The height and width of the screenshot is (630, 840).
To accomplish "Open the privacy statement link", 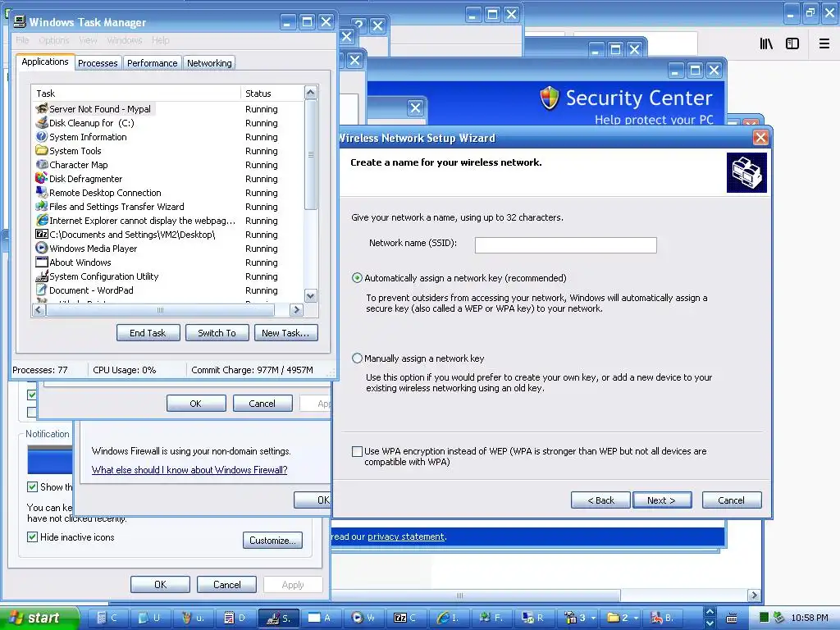I will pyautogui.click(x=405, y=536).
